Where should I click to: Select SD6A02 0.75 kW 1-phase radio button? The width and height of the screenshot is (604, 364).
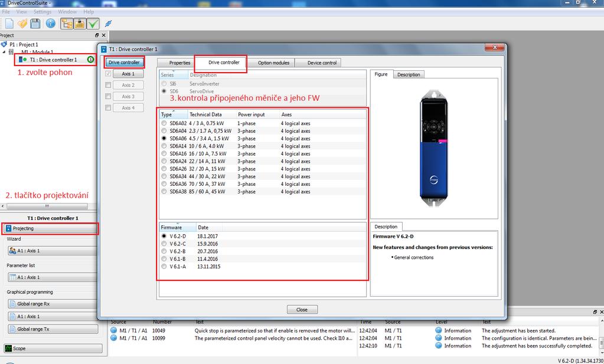coord(164,123)
